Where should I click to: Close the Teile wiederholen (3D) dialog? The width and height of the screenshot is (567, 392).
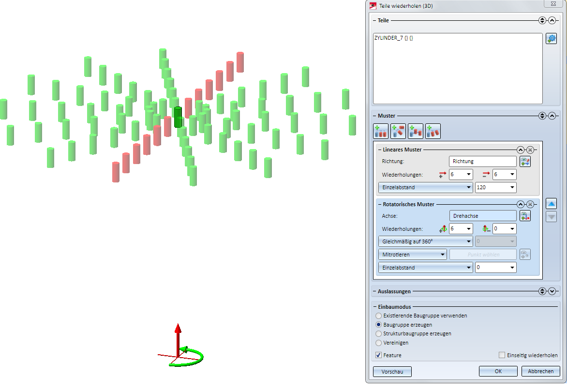pyautogui.click(x=553, y=3)
